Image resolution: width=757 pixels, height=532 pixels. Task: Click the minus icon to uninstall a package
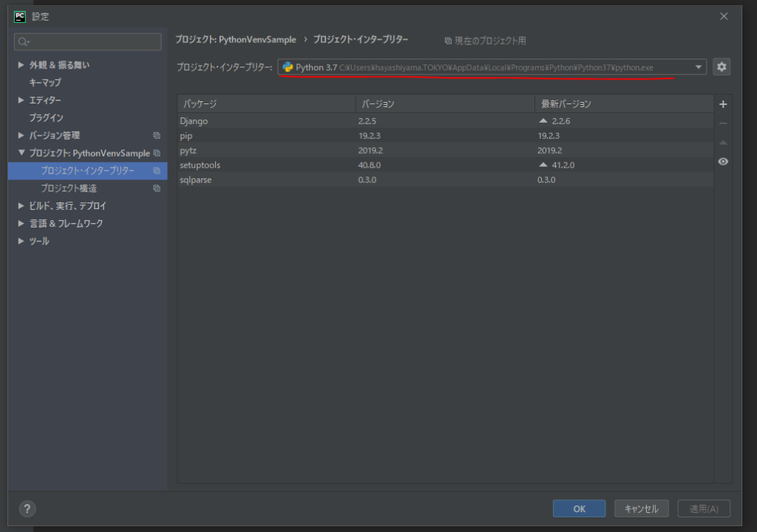pyautogui.click(x=723, y=123)
